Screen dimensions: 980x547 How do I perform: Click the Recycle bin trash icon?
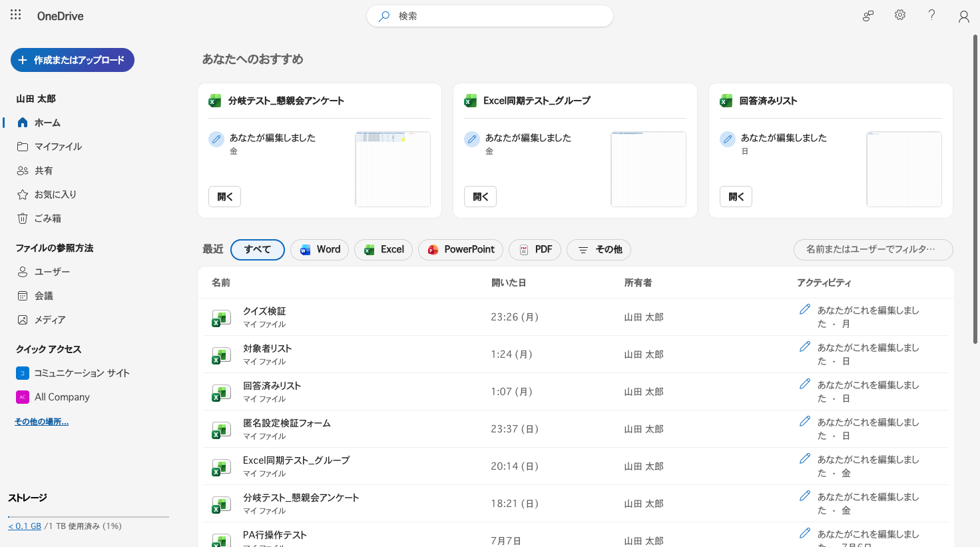pos(23,219)
